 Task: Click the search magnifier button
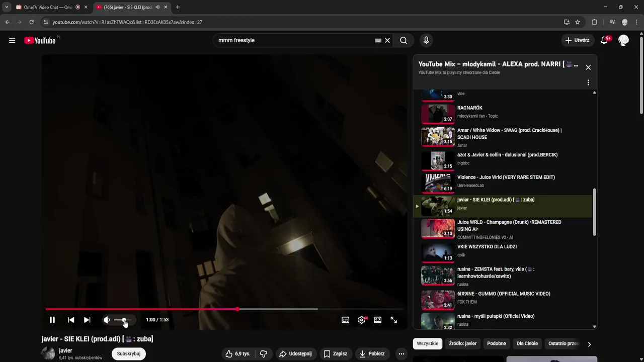(x=404, y=40)
